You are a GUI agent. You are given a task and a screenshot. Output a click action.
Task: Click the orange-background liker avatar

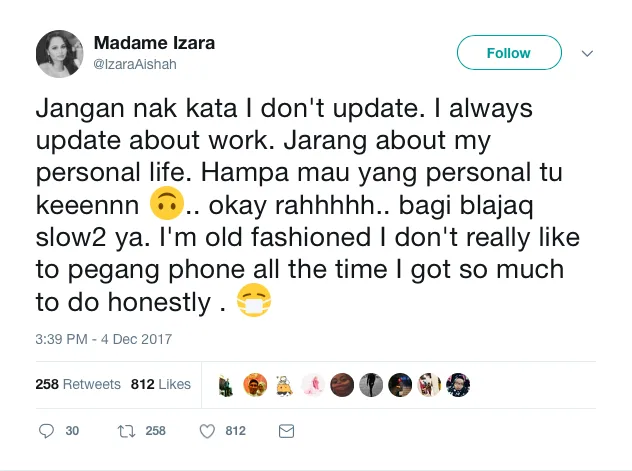256,384
